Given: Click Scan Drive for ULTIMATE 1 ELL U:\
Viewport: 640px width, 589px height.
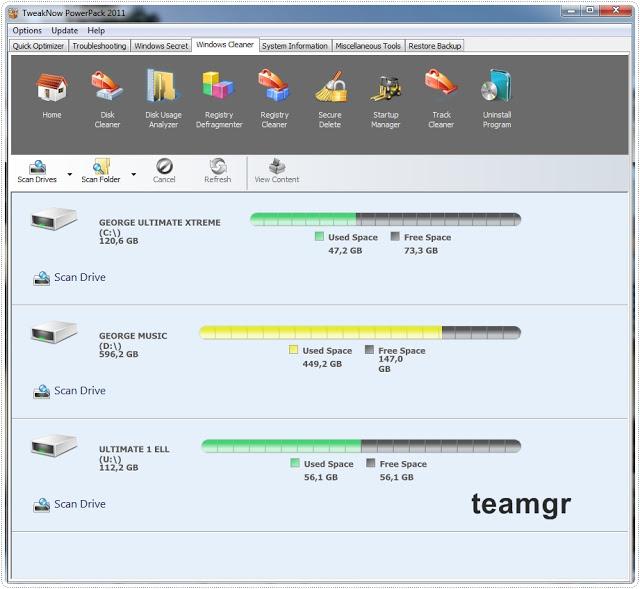Looking at the screenshot, I should 69,505.
